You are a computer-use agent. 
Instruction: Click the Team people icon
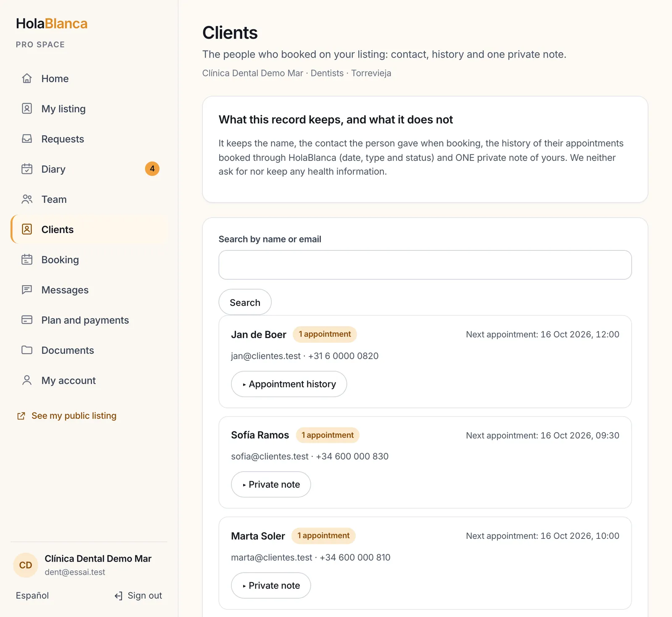[x=27, y=200]
